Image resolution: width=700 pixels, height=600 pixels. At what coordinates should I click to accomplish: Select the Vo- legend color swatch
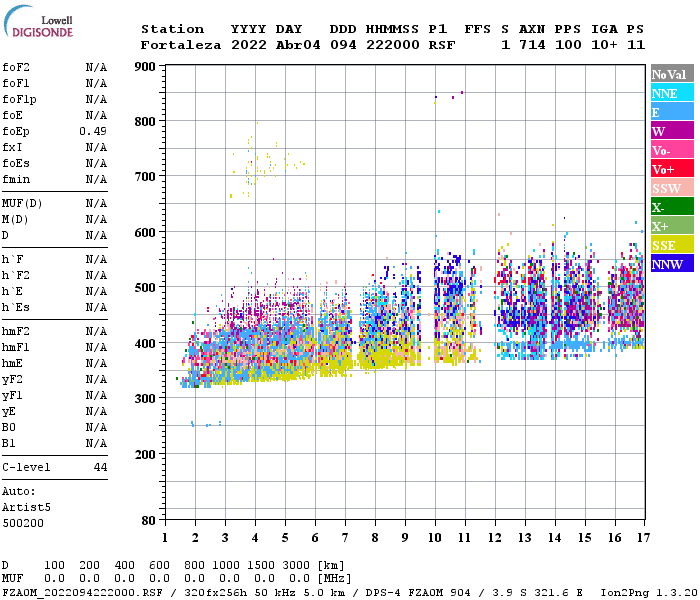point(672,150)
